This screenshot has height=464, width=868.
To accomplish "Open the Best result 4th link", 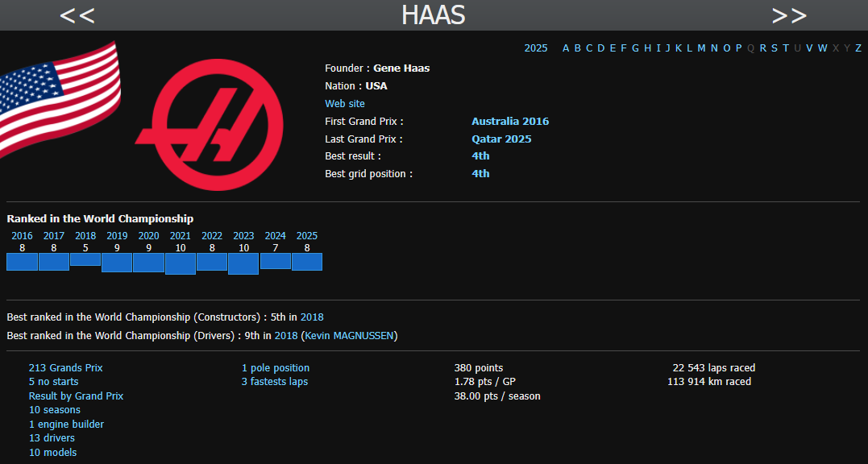I will point(480,156).
